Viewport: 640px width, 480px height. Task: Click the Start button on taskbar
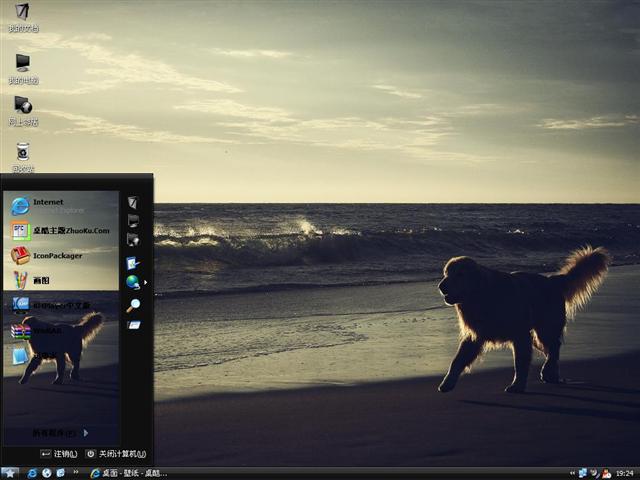[x=10, y=473]
